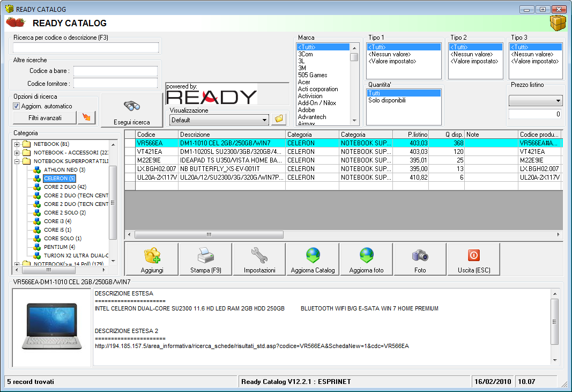Expand the NETBOOK (81) tree node
Screen dimensions: 572x392
click(17, 144)
